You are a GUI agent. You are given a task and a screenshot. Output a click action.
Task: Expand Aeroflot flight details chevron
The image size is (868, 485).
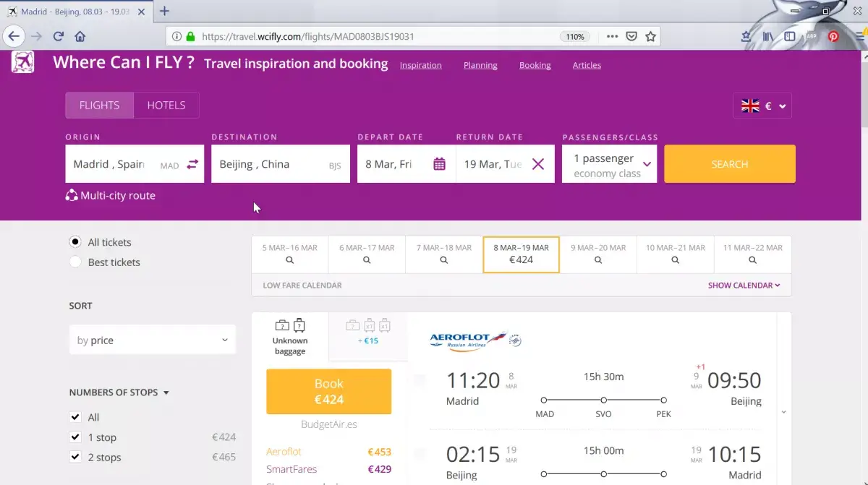[x=783, y=413]
